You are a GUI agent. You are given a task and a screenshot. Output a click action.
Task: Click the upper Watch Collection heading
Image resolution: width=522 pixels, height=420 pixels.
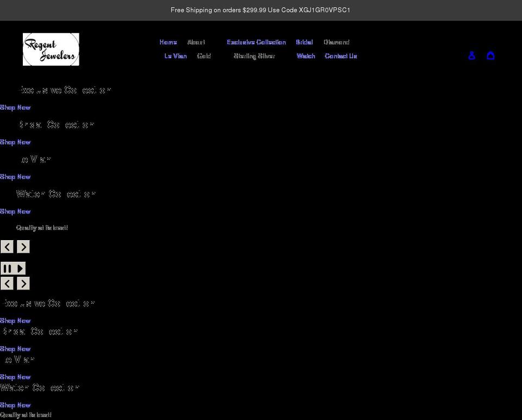[x=56, y=194]
